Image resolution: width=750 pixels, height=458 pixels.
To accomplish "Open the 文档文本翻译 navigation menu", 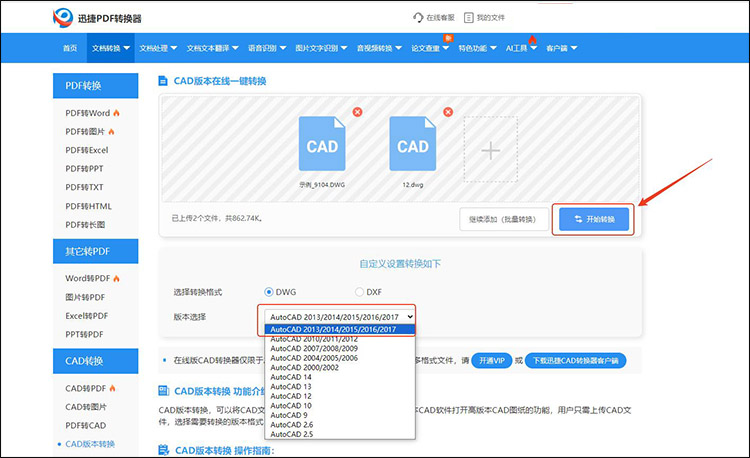I will click(212, 48).
